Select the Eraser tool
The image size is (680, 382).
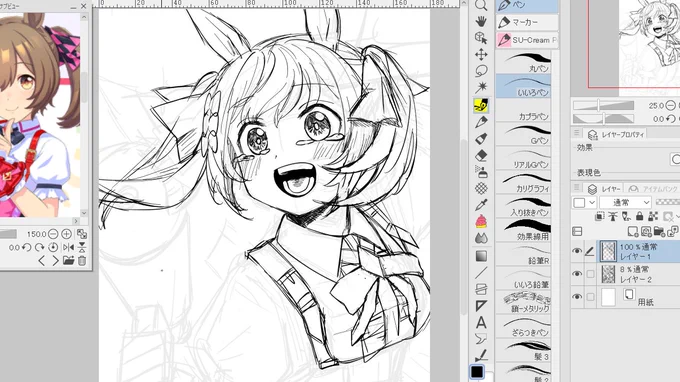[481, 155]
